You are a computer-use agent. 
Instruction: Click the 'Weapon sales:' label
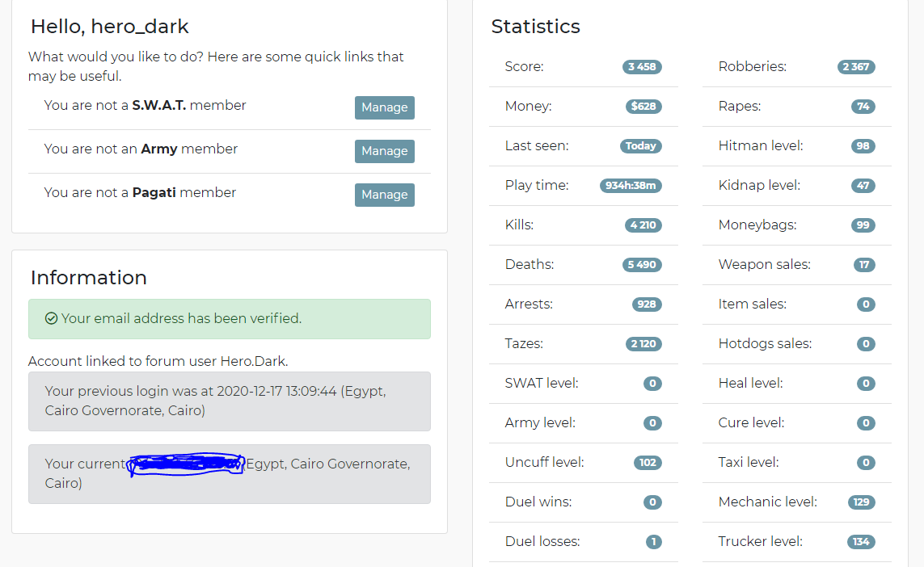(x=764, y=264)
